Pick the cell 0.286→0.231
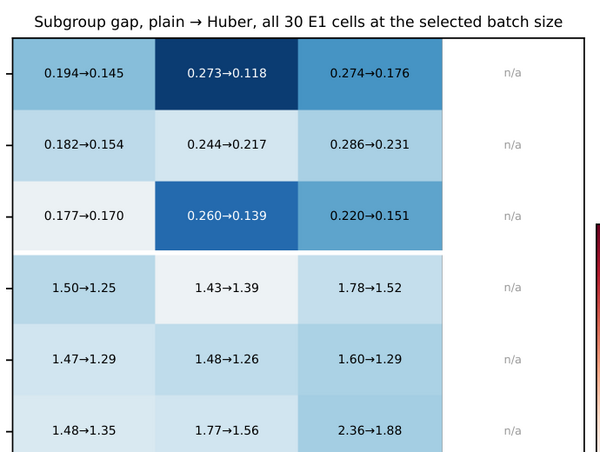Viewport: 600px width, 452px height. pyautogui.click(x=370, y=145)
